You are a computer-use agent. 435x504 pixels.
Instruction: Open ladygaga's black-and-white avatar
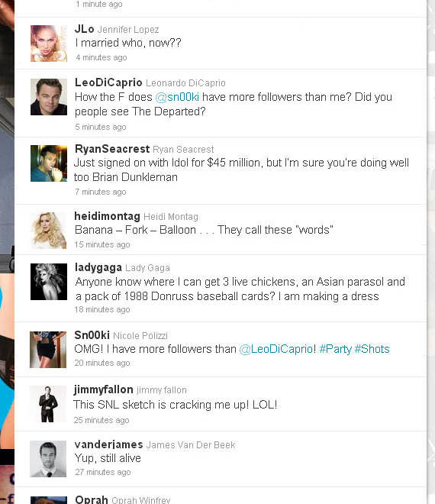(x=49, y=282)
